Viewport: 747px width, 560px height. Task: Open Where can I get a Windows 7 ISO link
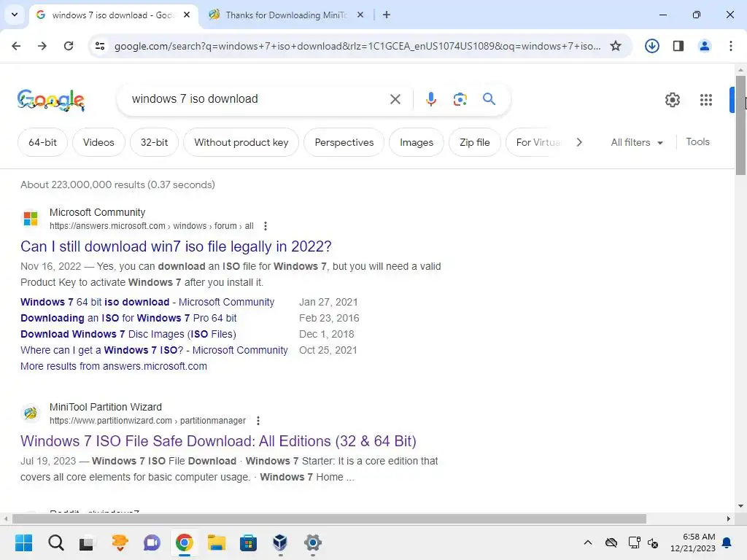[154, 350]
